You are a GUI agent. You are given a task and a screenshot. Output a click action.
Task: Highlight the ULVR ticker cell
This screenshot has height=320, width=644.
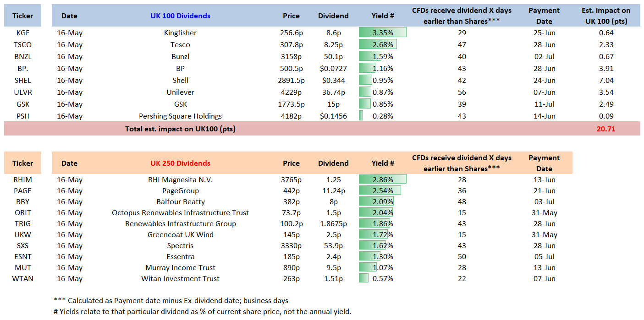click(x=22, y=92)
